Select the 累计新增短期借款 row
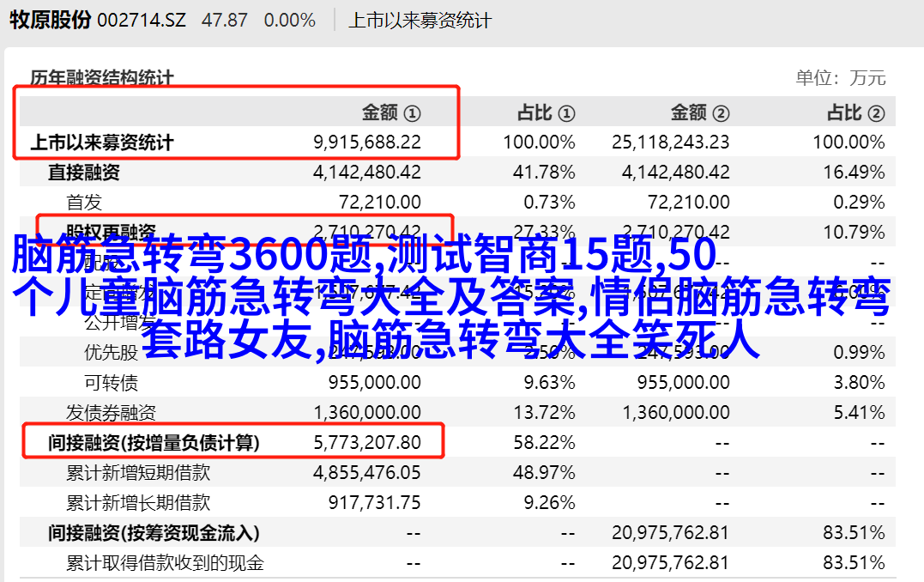Image resolution: width=924 pixels, height=582 pixels. [138, 472]
